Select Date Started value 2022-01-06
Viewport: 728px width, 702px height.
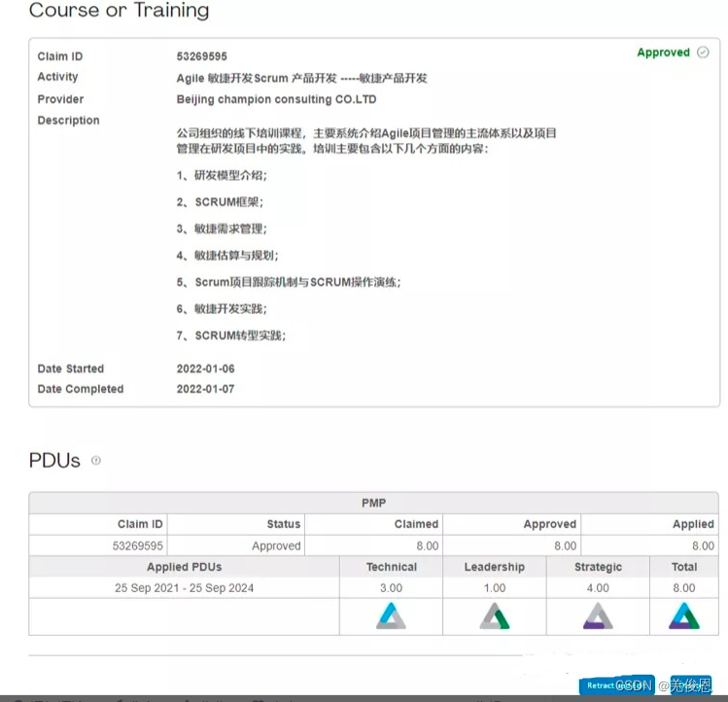click(205, 369)
